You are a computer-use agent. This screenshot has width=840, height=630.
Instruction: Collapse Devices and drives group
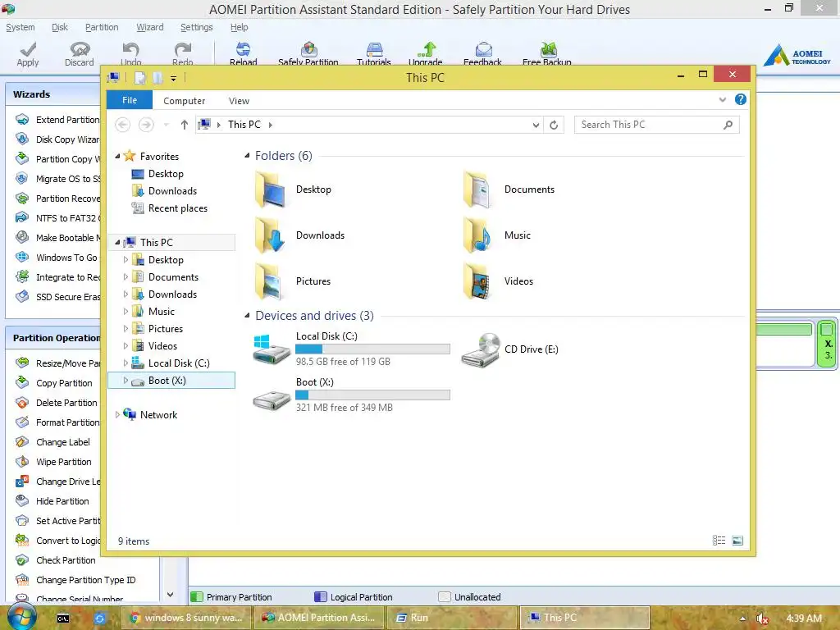pos(247,316)
